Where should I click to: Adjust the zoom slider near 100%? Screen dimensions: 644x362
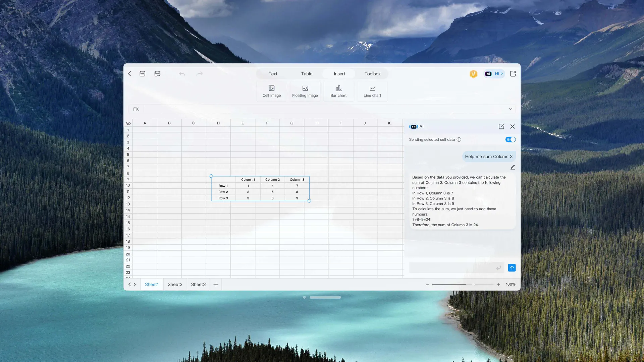point(475,284)
